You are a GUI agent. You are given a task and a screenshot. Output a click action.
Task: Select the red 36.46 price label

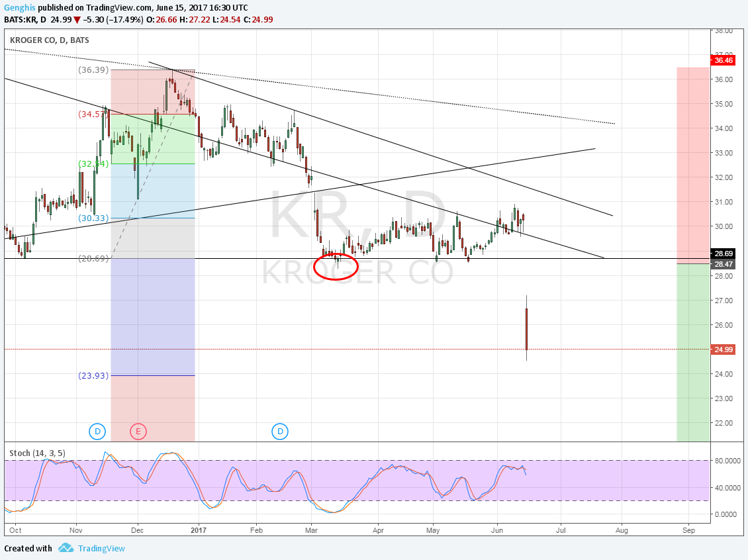724,61
